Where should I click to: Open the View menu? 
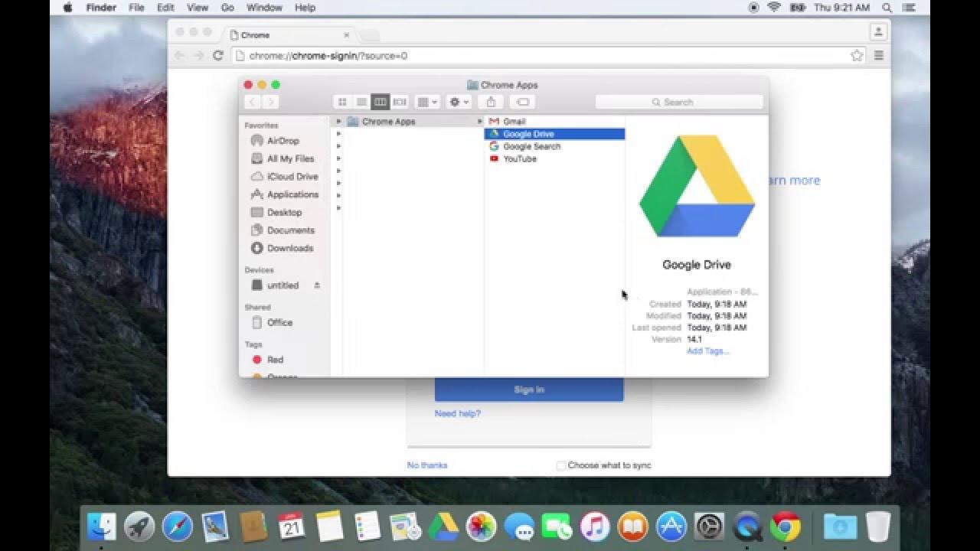click(198, 8)
